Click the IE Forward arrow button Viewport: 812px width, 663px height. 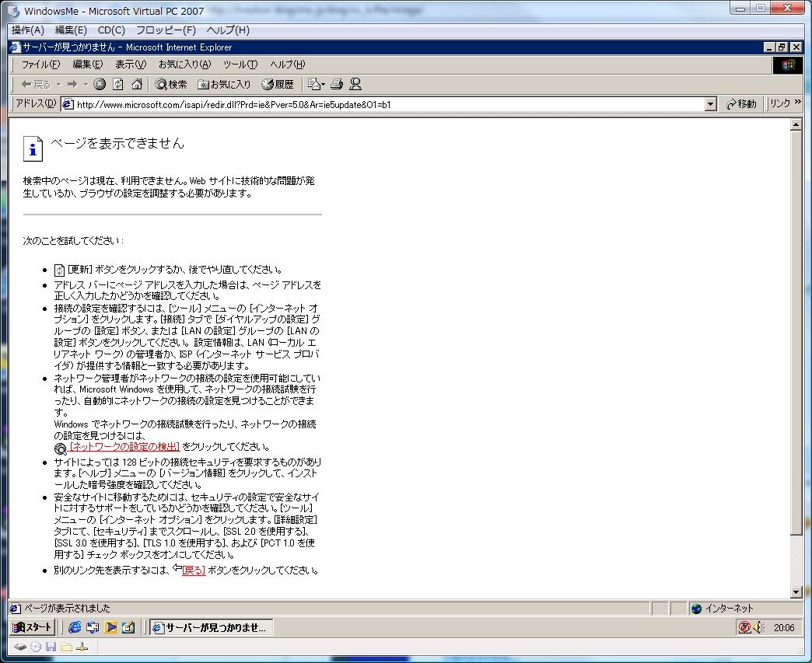pos(72,85)
